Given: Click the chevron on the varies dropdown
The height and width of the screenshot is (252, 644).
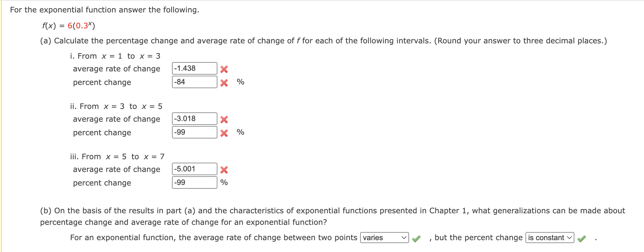Looking at the screenshot, I should pos(404,238).
